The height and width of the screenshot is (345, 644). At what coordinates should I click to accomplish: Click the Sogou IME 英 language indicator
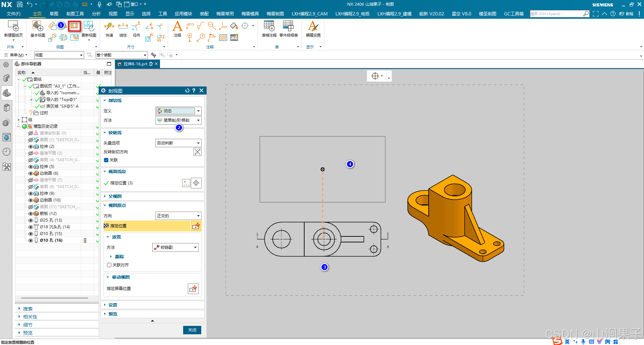(x=567, y=342)
